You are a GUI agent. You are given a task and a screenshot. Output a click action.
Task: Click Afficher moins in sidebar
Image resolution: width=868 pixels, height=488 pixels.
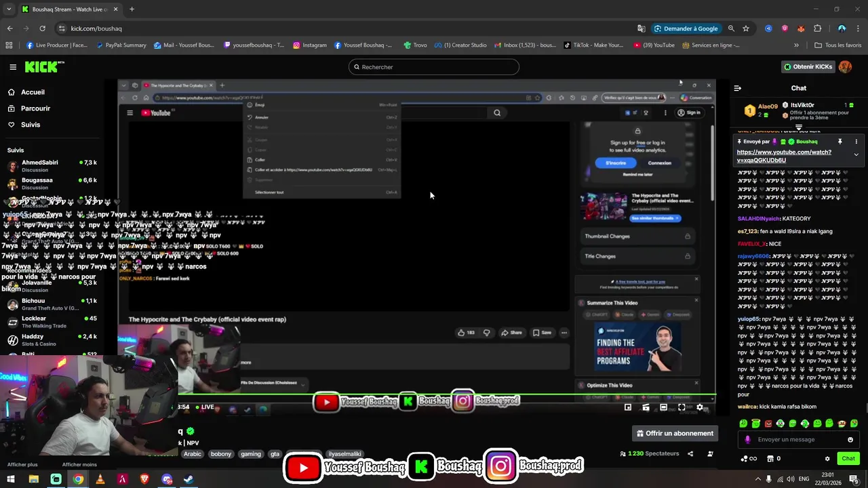pos(79,464)
